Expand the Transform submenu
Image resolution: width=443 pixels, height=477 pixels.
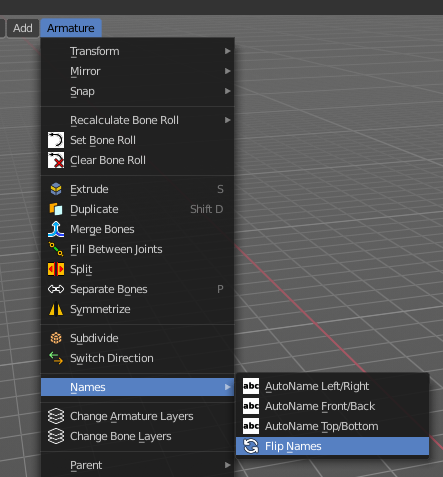[x=137, y=51]
